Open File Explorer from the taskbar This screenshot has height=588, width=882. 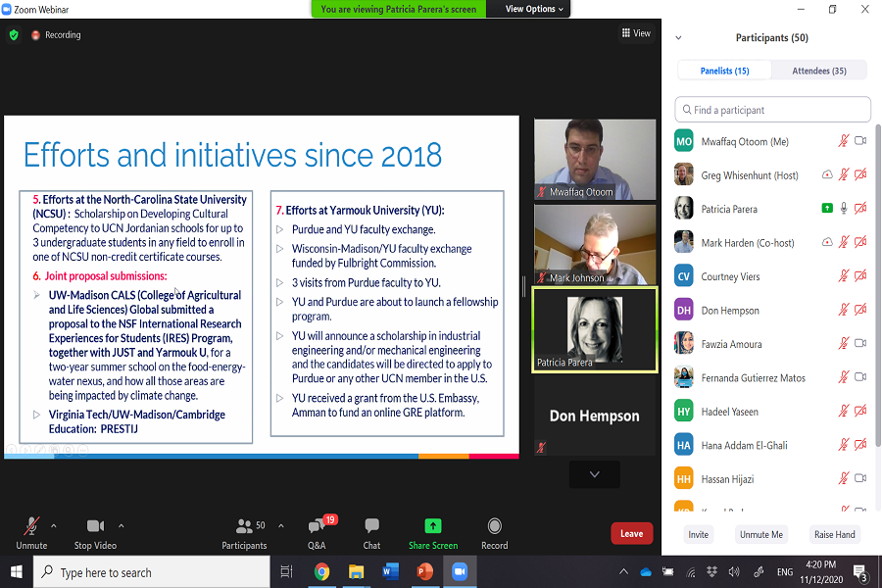point(356,572)
